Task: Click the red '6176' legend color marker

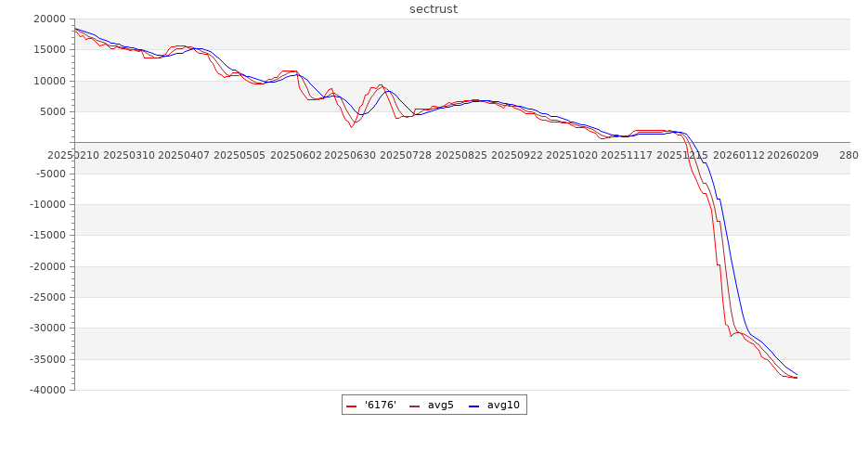Action: coord(352,406)
